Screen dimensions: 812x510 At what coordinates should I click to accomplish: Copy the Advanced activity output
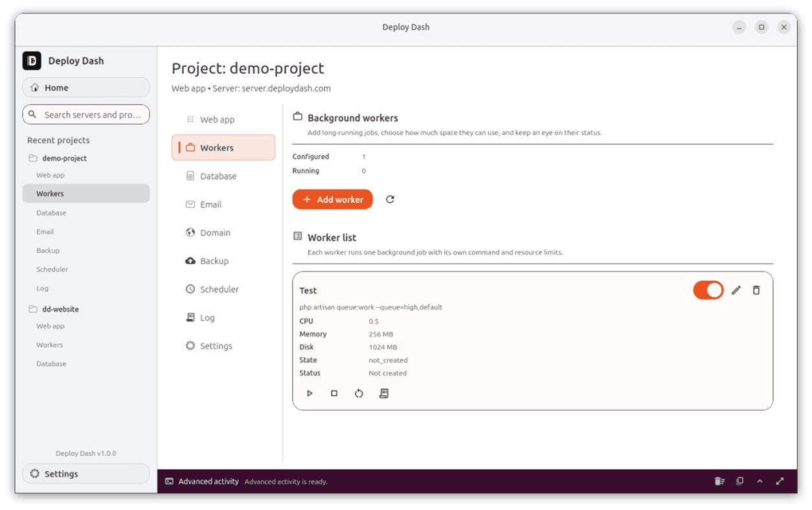click(x=739, y=481)
